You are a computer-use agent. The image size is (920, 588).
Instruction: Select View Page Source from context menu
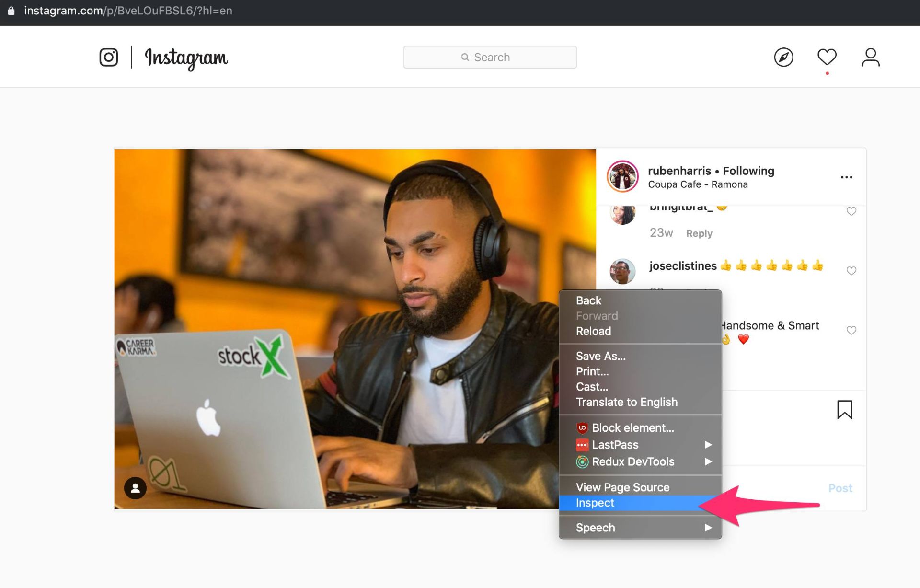[x=623, y=487]
